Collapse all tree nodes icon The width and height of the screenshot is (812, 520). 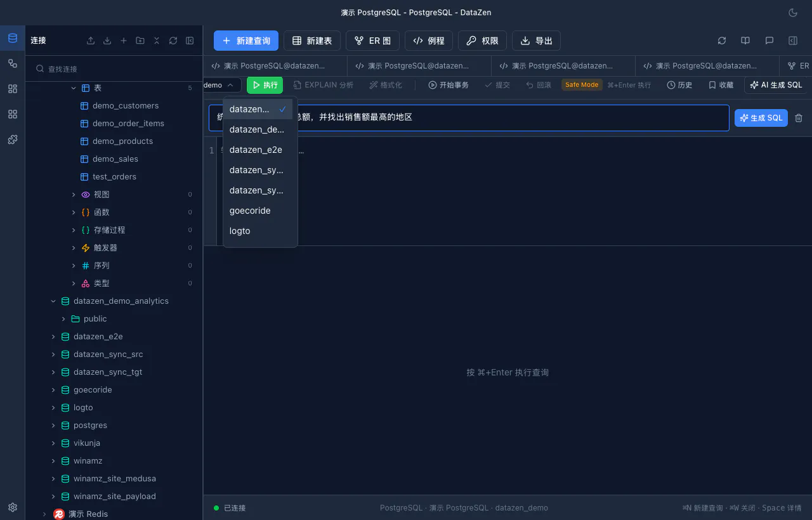[x=157, y=41]
